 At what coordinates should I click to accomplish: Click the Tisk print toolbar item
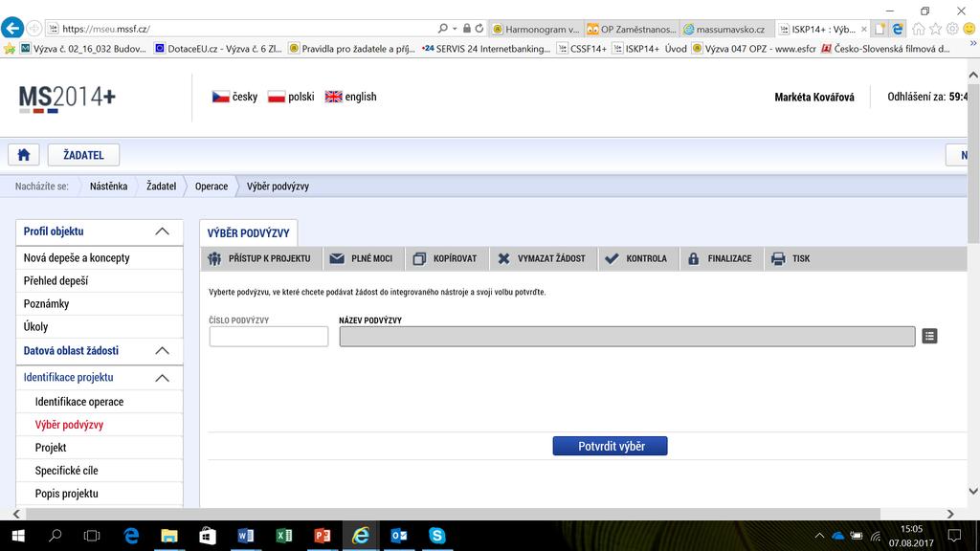pyautogui.click(x=791, y=258)
